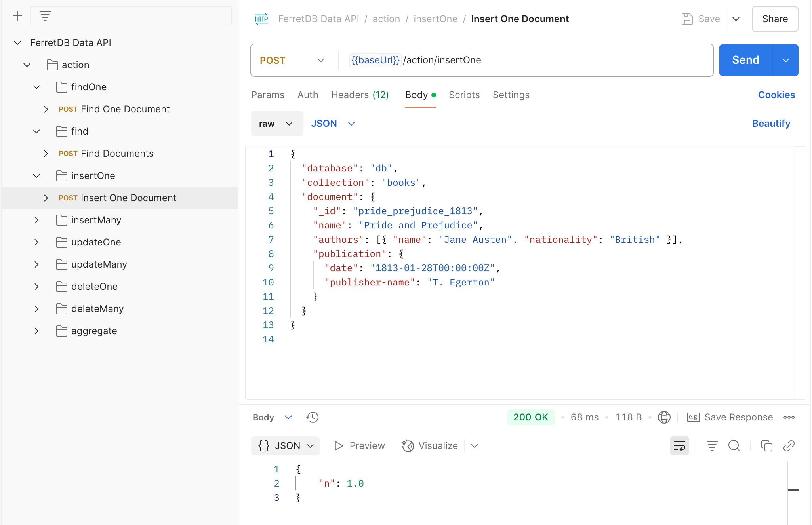This screenshot has width=812, height=525.
Task: Expand the insertMany folder
Action: [36, 220]
